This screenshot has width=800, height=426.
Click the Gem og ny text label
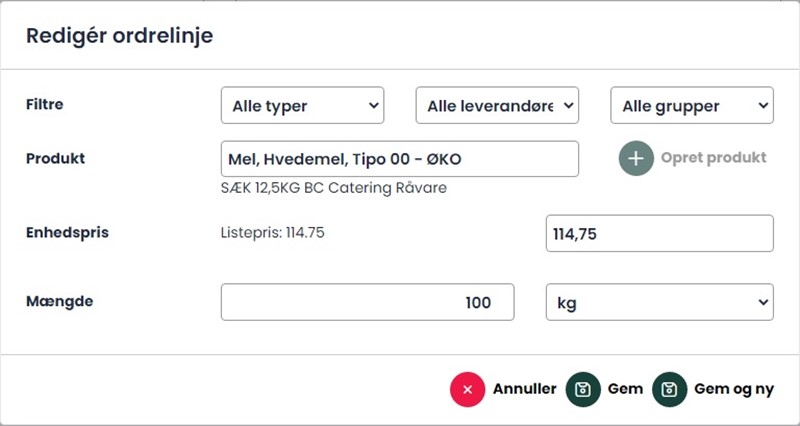click(x=734, y=389)
